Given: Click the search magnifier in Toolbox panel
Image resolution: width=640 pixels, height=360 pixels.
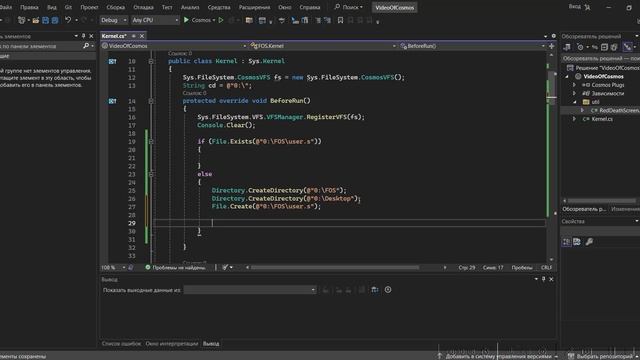Looking at the screenshot, I should tap(86, 46).
